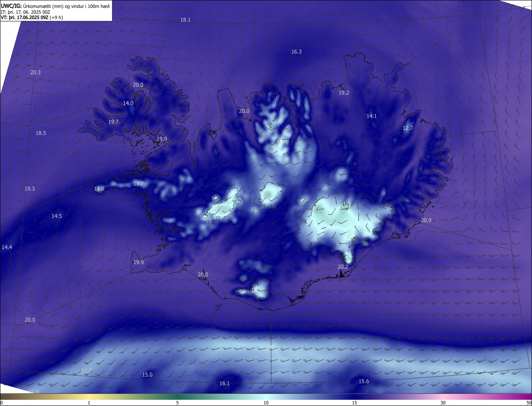Pick the 12.7 value label
This screenshot has height=406, width=532.
click(408, 128)
